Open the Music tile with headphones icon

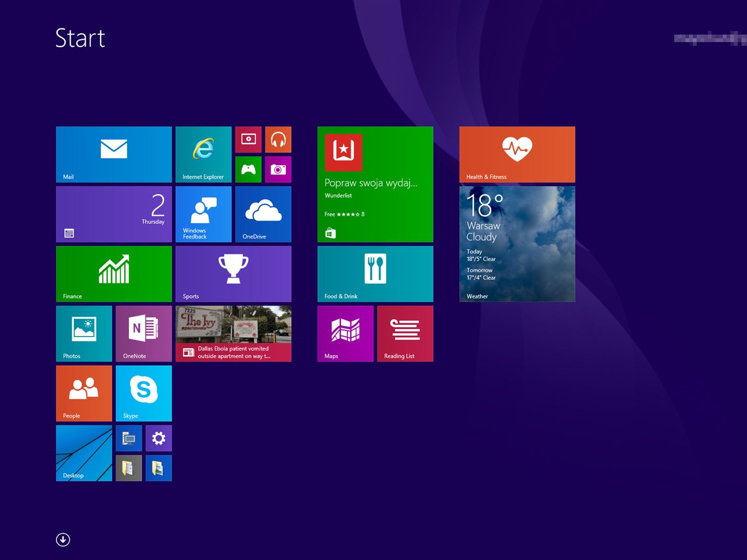click(x=278, y=139)
